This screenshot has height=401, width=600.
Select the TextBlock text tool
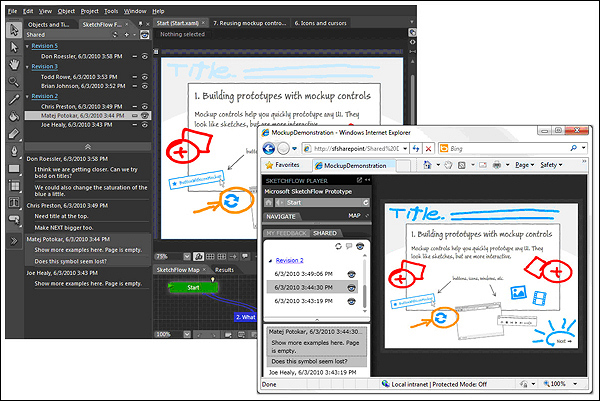click(14, 202)
